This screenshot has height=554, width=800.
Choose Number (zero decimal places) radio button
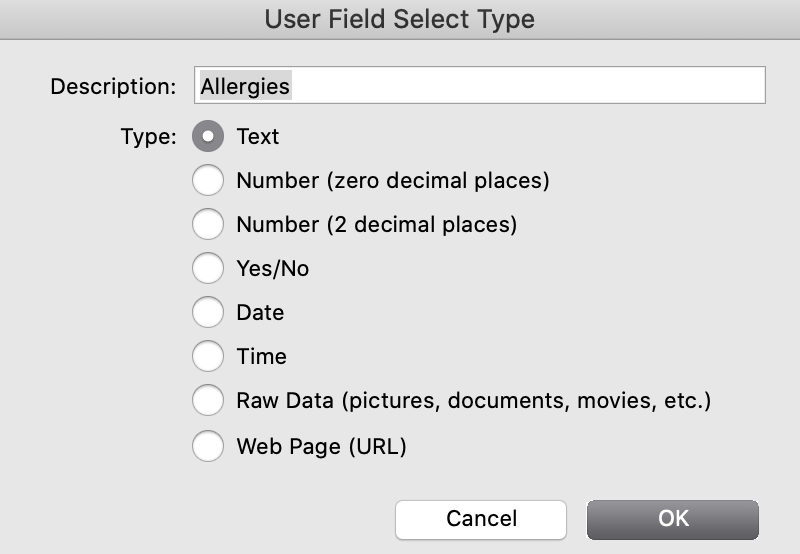click(x=208, y=181)
